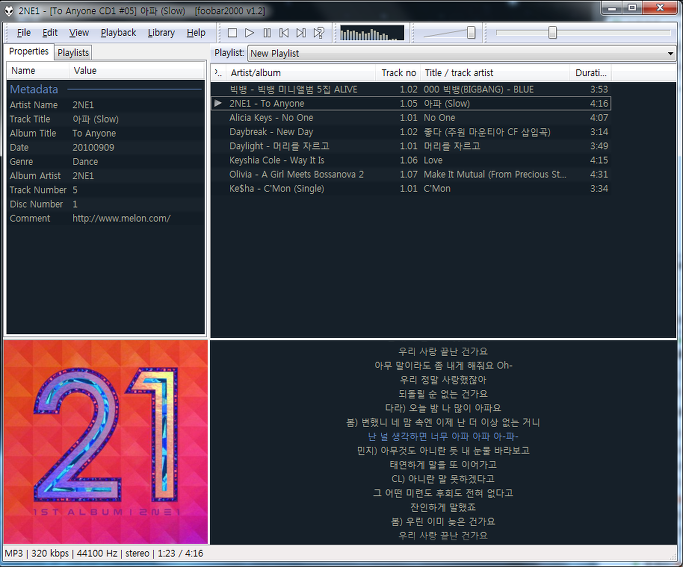Sort by the Name column header
Screen dimensions: 683x567
tap(38, 71)
